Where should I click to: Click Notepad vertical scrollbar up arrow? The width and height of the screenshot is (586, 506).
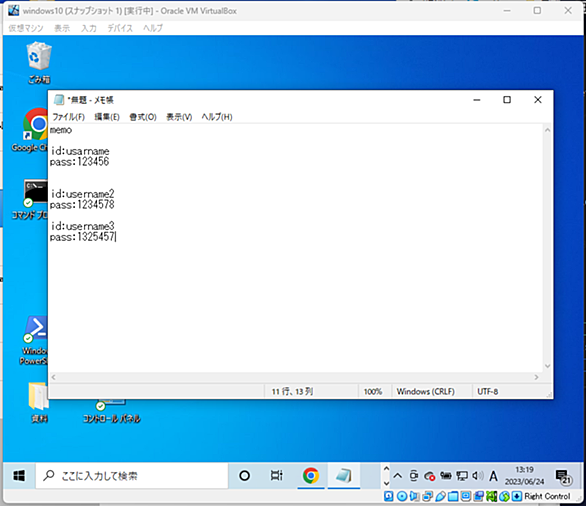(547, 130)
